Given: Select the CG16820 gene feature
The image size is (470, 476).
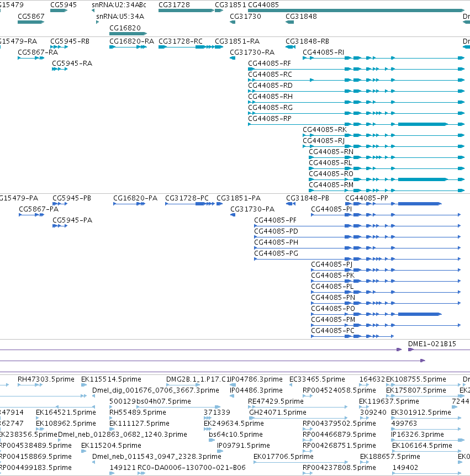Looking at the screenshot, I should (x=128, y=33).
